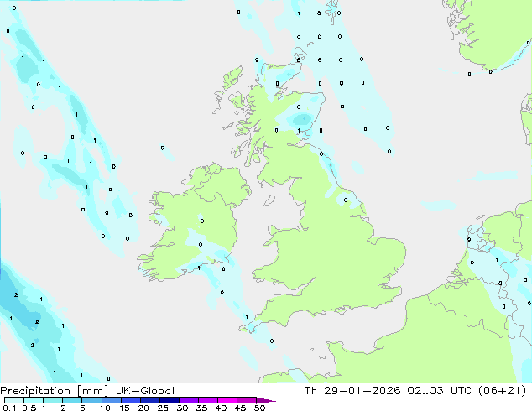Screen dimensions: 532x411
Task: Click the 0.5–1 mm legend color swatch
Action: (x=34, y=400)
